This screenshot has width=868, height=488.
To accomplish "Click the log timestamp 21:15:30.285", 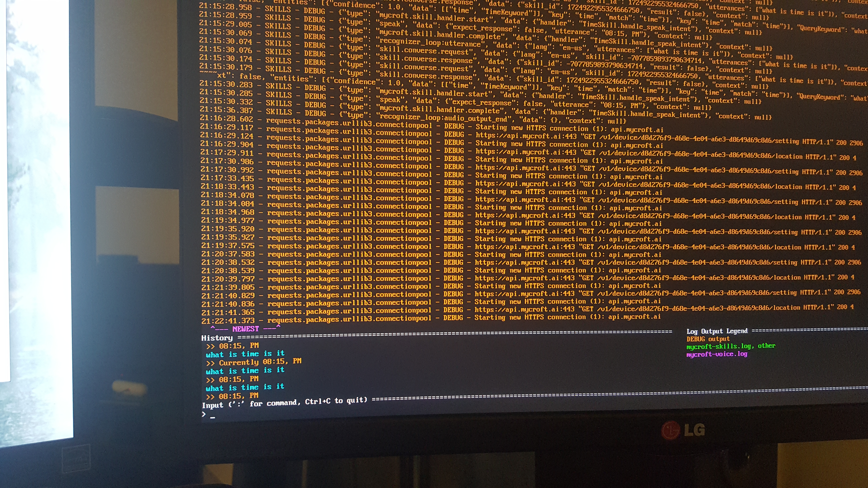I will click(x=226, y=92).
